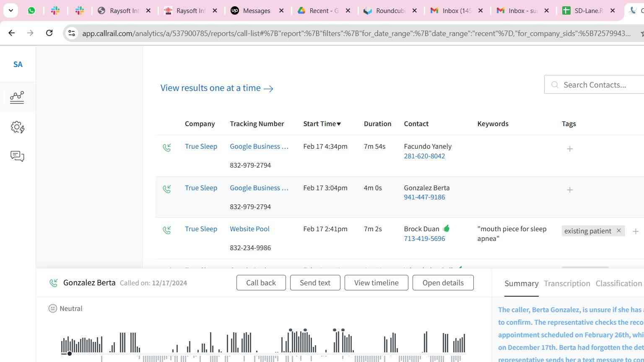Close the Roundcube browser tab
This screenshot has height=362, width=644.
point(415,10)
